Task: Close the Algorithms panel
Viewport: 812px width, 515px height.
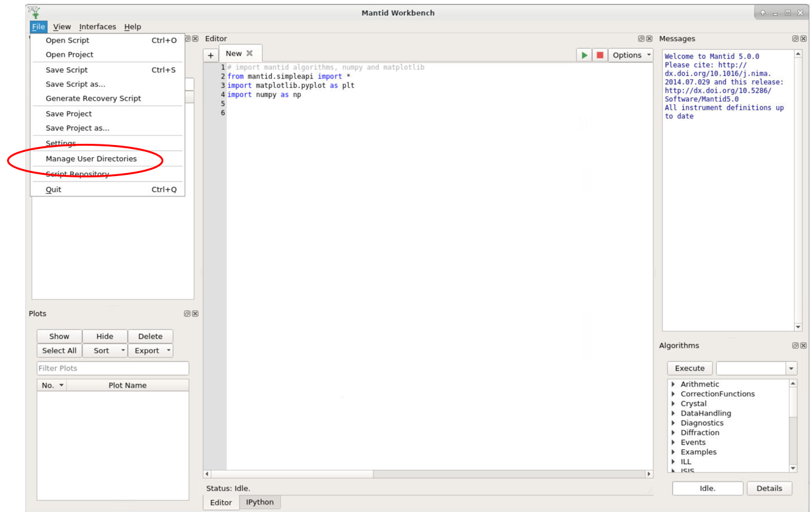Action: pos(803,345)
